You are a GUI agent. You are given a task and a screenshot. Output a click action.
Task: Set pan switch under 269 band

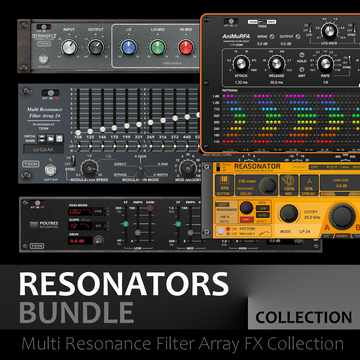click(151, 146)
